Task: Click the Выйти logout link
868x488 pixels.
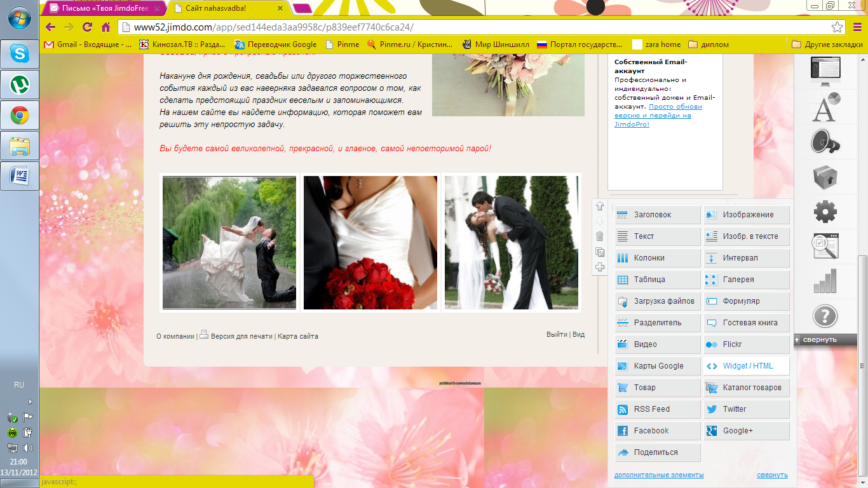Action: pyautogui.click(x=557, y=334)
